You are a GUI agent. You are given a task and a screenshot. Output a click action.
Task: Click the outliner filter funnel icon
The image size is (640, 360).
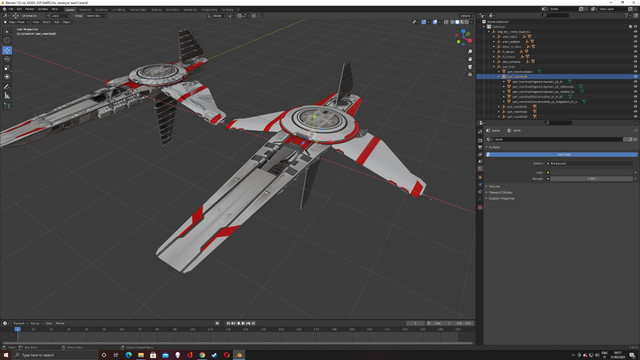pos(627,15)
